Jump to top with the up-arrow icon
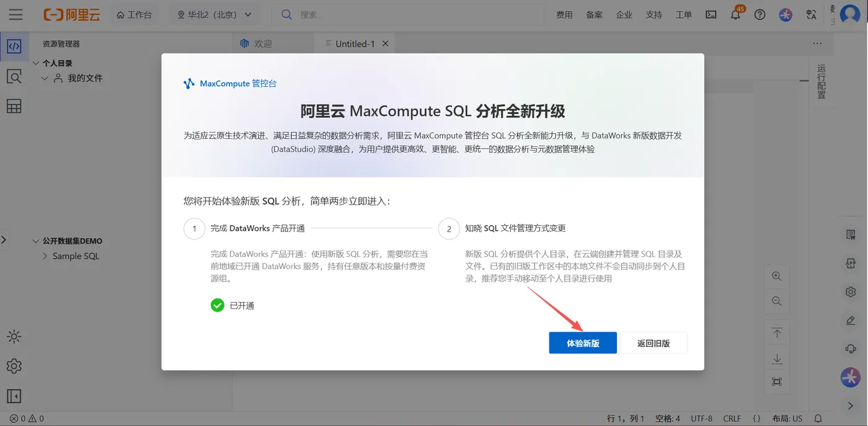The width and height of the screenshot is (868, 426). pyautogui.click(x=777, y=333)
